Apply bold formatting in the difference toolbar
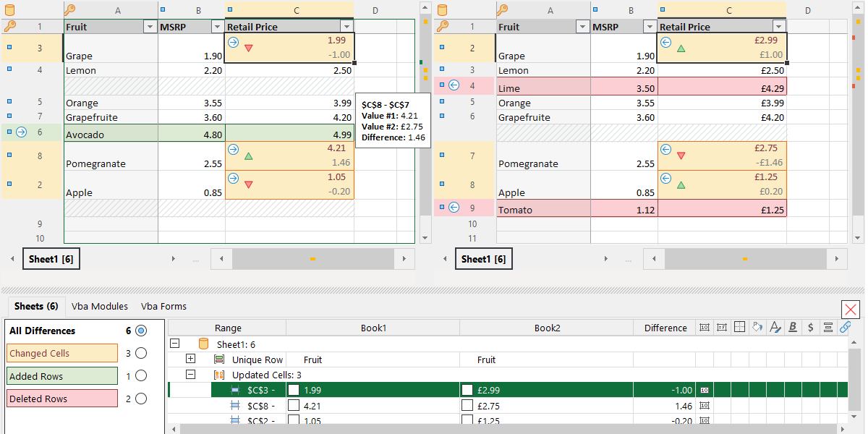The height and width of the screenshot is (434, 868). 792,327
